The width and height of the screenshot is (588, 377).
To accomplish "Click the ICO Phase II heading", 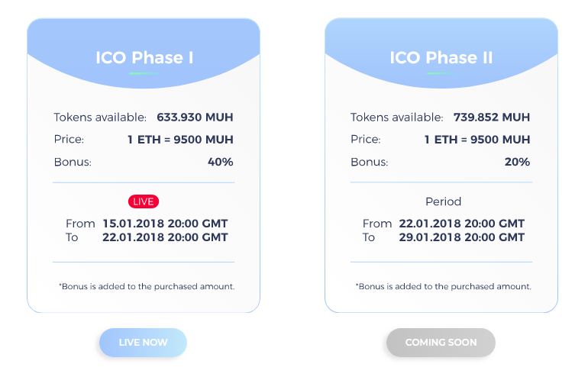I will pyautogui.click(x=441, y=58).
